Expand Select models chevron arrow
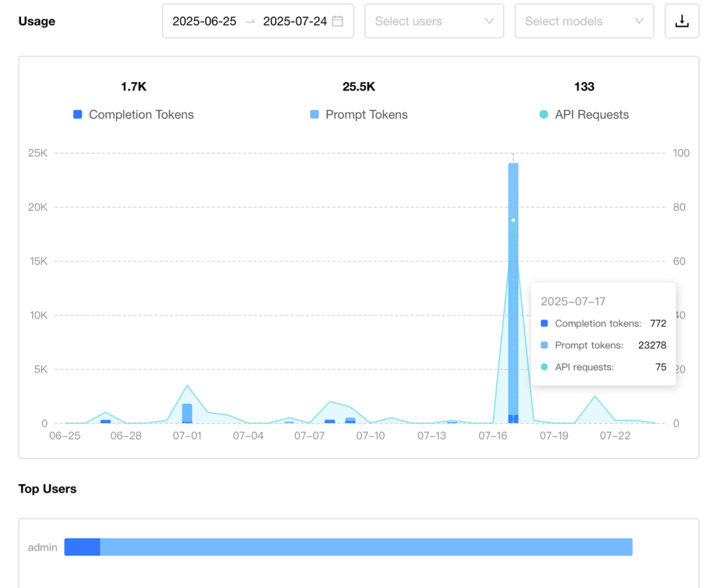This screenshot has width=710, height=588. coord(639,21)
